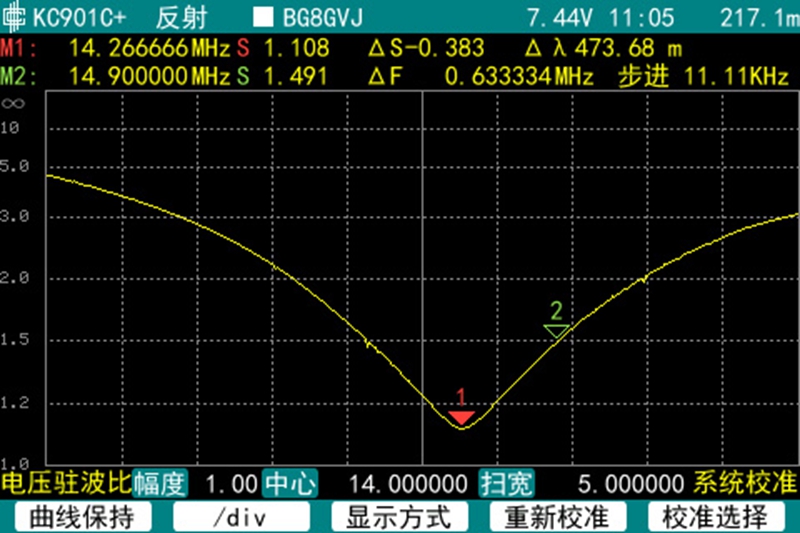
Task: Click the white square beside BG8GVJ
Action: 263,18
